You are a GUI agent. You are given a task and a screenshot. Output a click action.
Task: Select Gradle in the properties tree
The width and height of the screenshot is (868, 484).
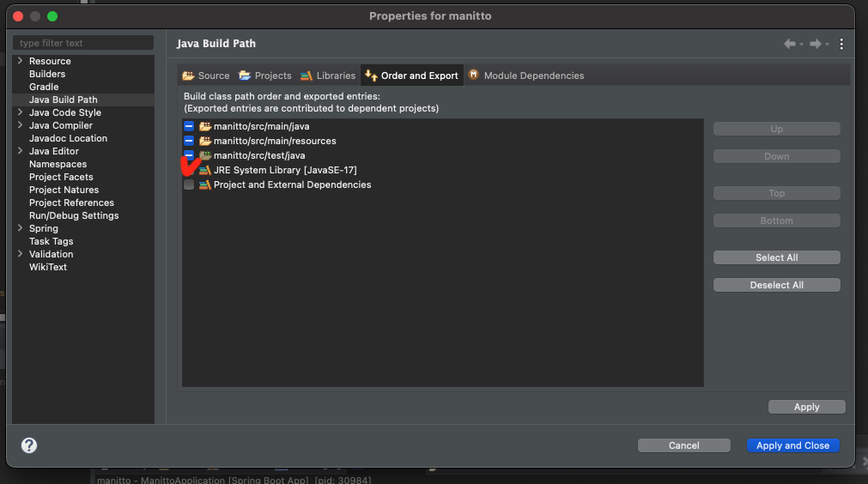click(44, 87)
